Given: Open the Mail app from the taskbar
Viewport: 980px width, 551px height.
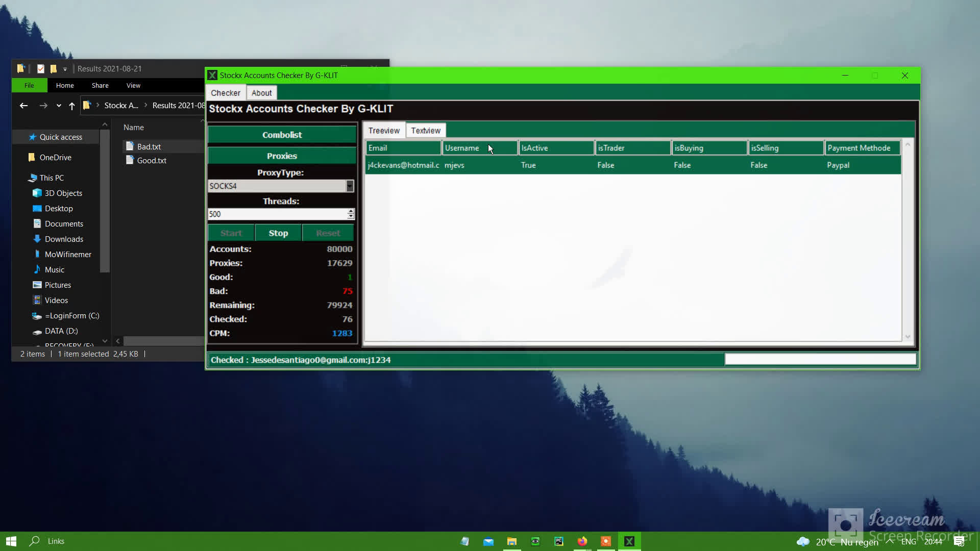Looking at the screenshot, I should [488, 541].
